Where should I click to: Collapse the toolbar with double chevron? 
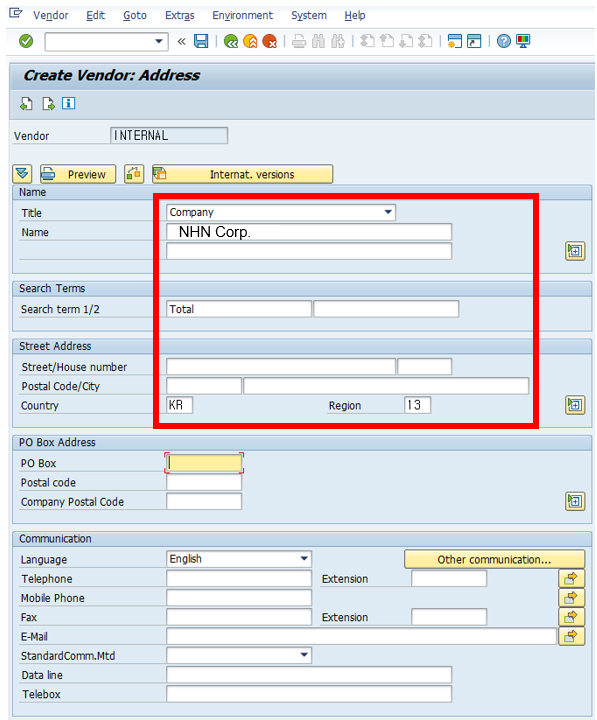(x=181, y=41)
